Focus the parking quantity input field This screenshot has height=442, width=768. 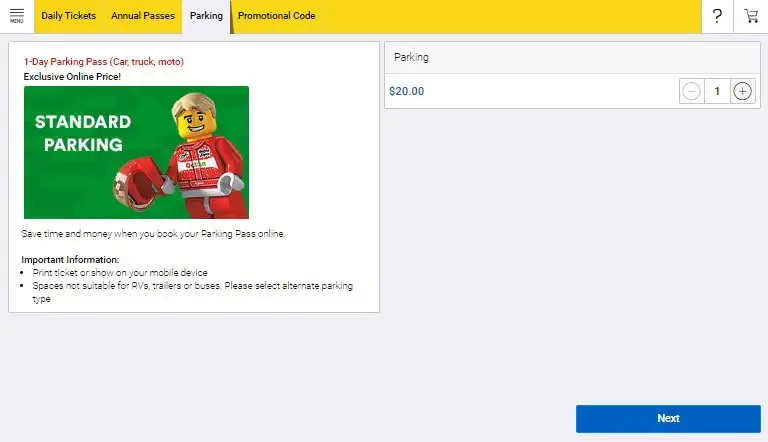pyautogui.click(x=716, y=91)
